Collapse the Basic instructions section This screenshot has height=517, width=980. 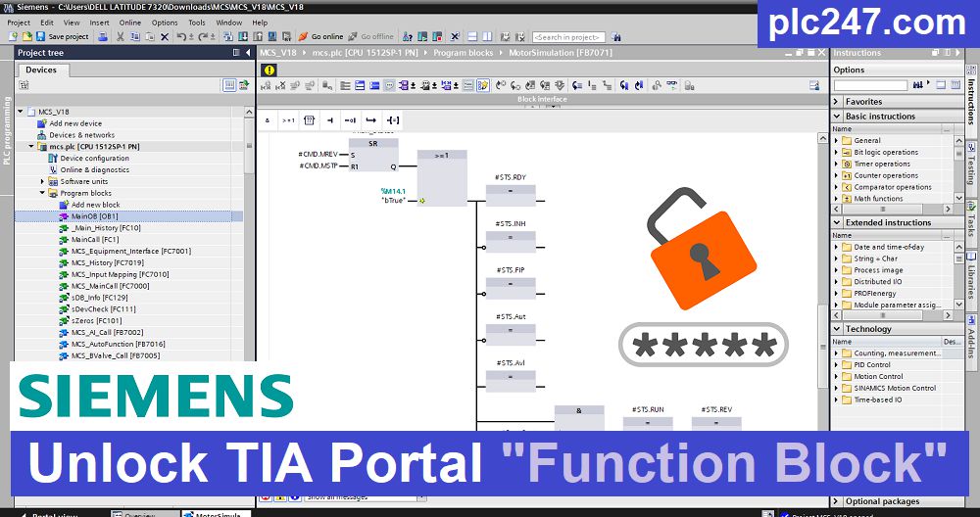(838, 117)
